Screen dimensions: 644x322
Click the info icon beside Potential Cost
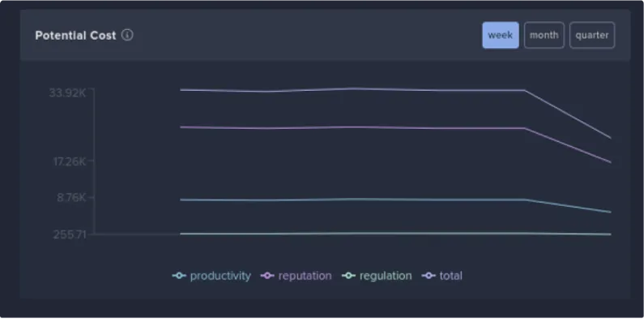127,36
